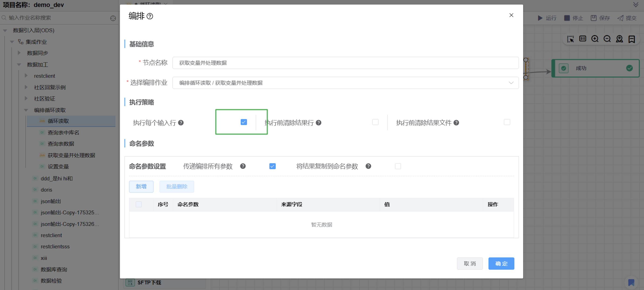
Task: Click into the 节点名称 input field
Action: (345, 63)
